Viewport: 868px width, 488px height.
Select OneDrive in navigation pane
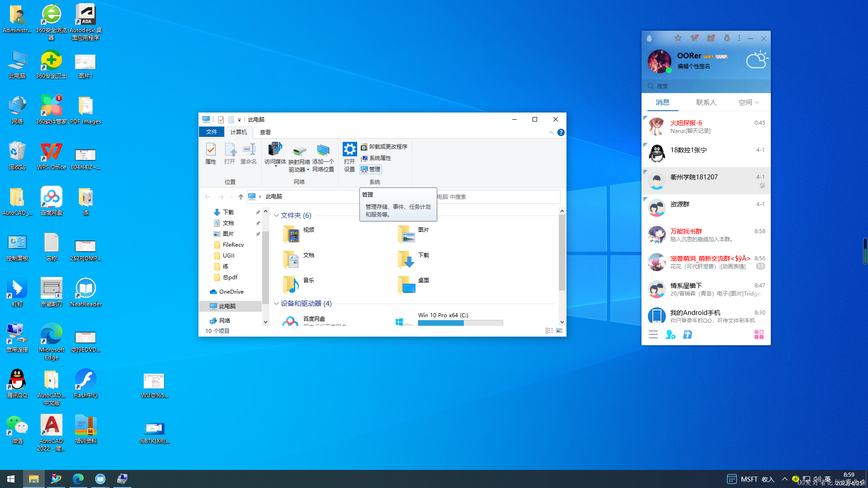pos(231,292)
